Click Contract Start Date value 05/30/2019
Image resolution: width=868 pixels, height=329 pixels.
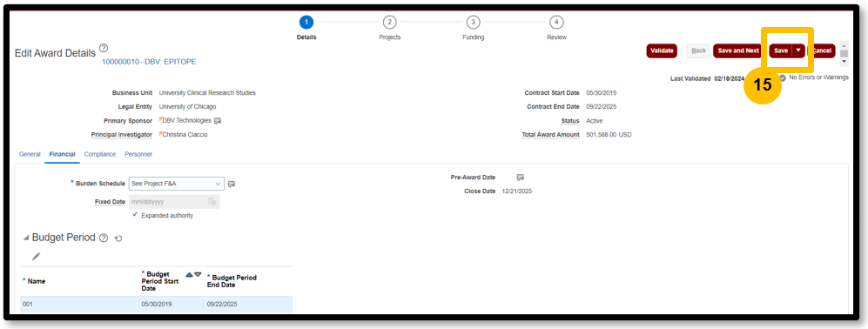pyautogui.click(x=602, y=92)
